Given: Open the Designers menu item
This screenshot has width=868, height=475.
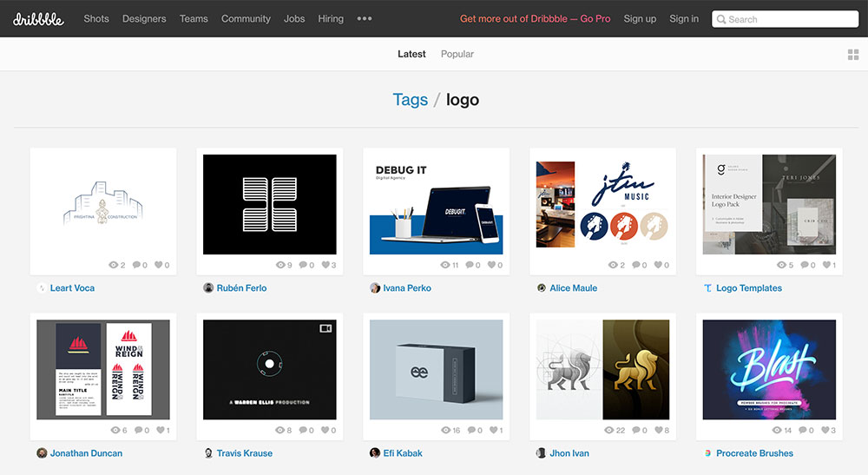Looking at the screenshot, I should 144,19.
